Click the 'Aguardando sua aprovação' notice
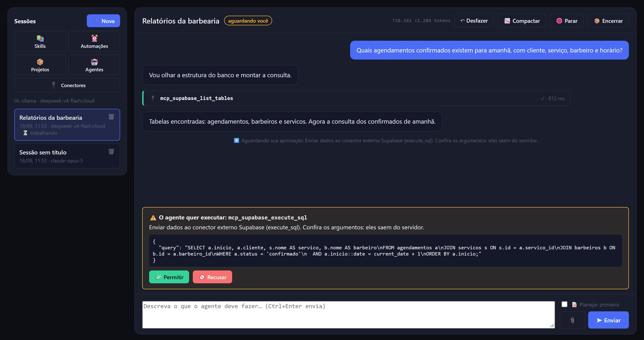The height and width of the screenshot is (340, 644). [x=386, y=141]
